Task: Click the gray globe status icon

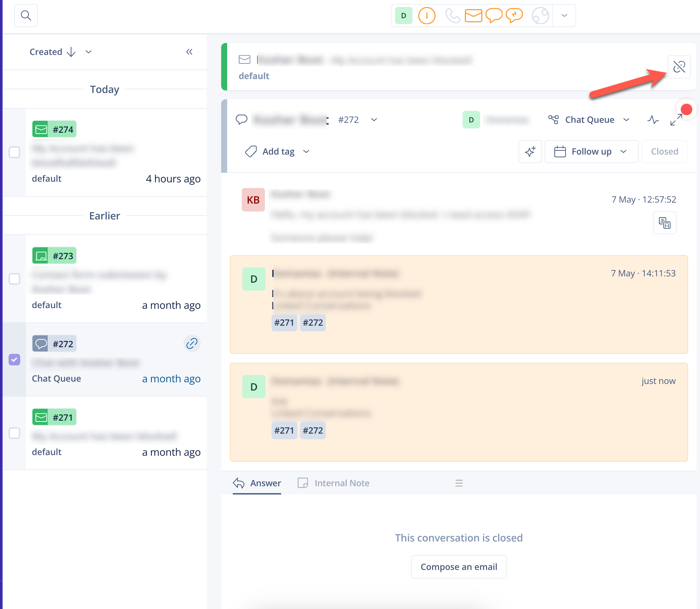Action: (540, 16)
